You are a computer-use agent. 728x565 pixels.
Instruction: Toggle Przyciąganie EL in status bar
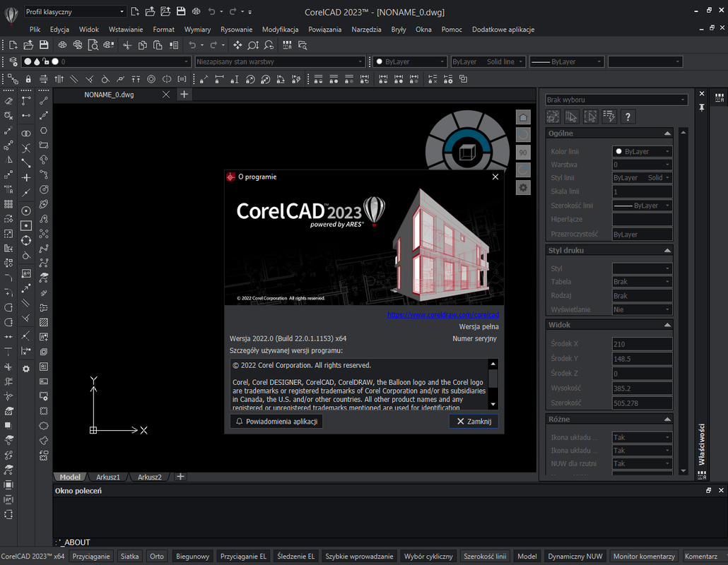point(243,557)
